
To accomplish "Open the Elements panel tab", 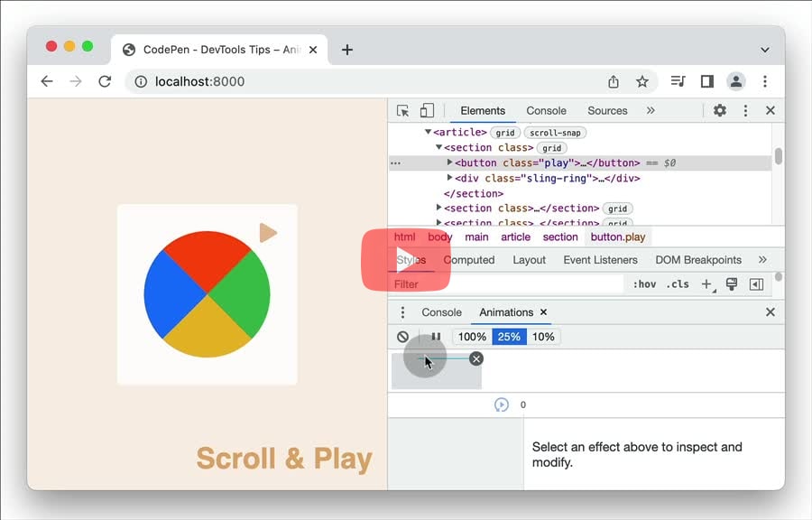I will (483, 111).
